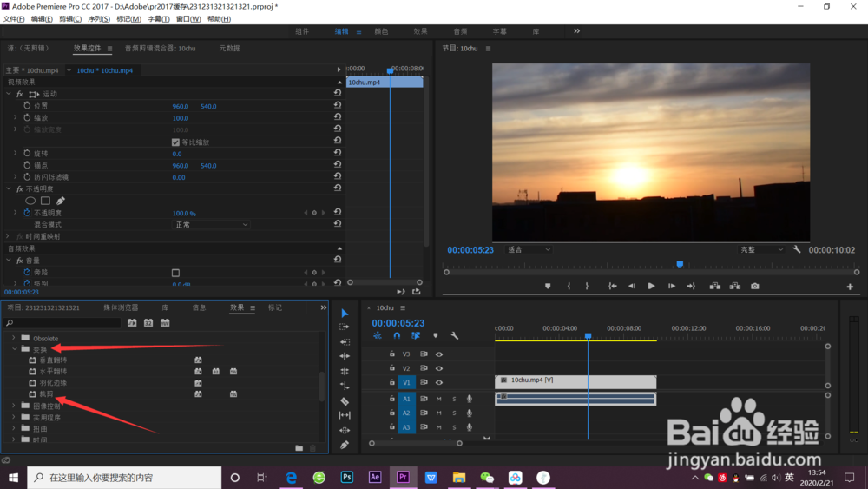Add marker in timeline panel

click(436, 335)
